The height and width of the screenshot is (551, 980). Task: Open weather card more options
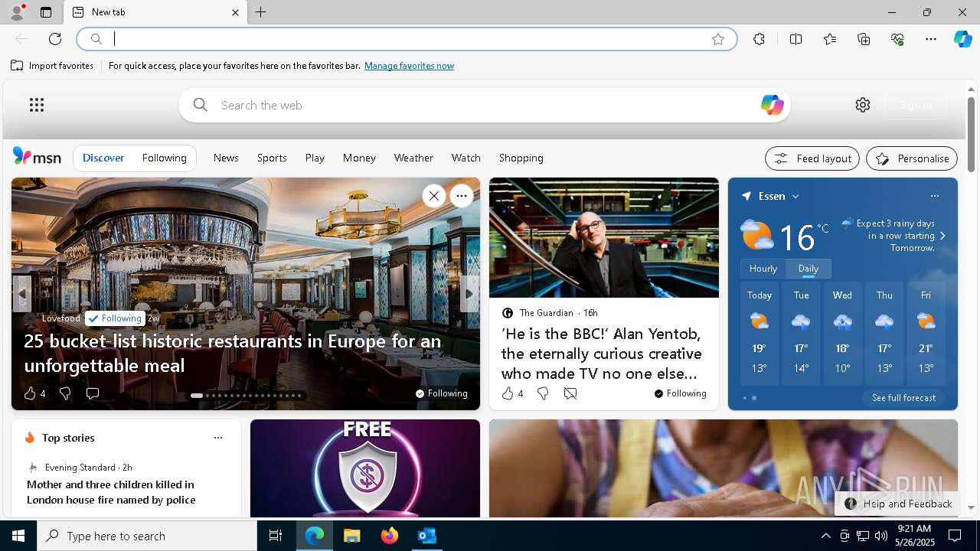934,196
